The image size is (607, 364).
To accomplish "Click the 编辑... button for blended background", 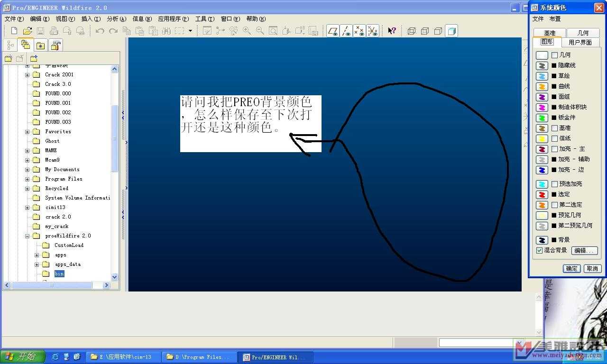I will pos(584,250).
